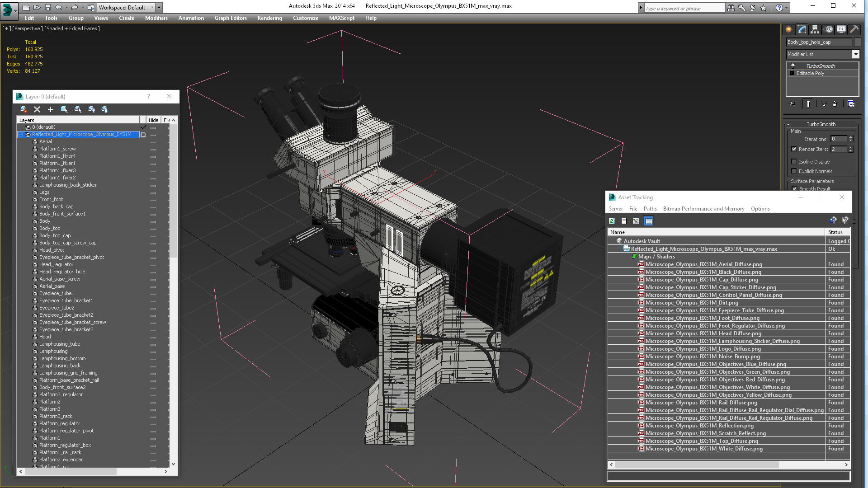
Task: Open the Motion command panel tab
Action: 828,29
